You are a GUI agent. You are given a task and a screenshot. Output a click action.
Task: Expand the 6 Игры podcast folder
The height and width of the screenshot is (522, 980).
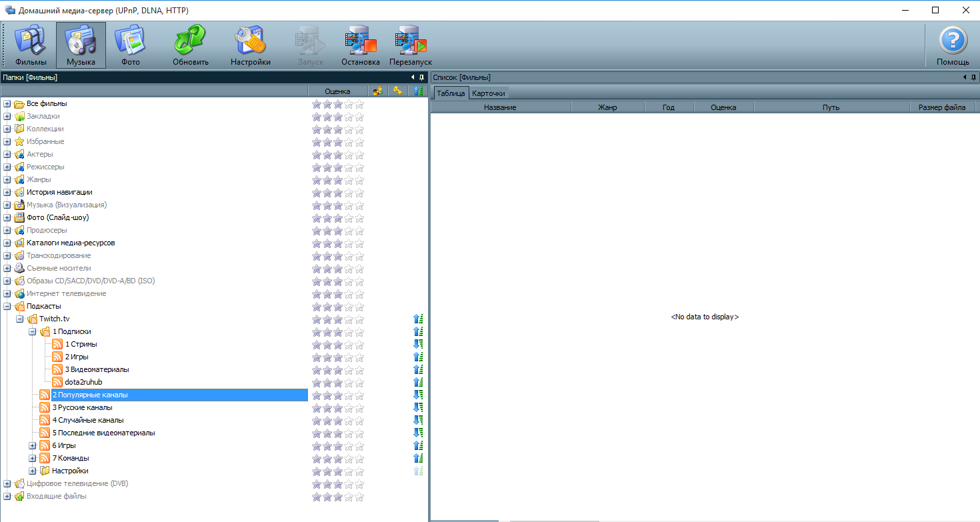(33, 446)
